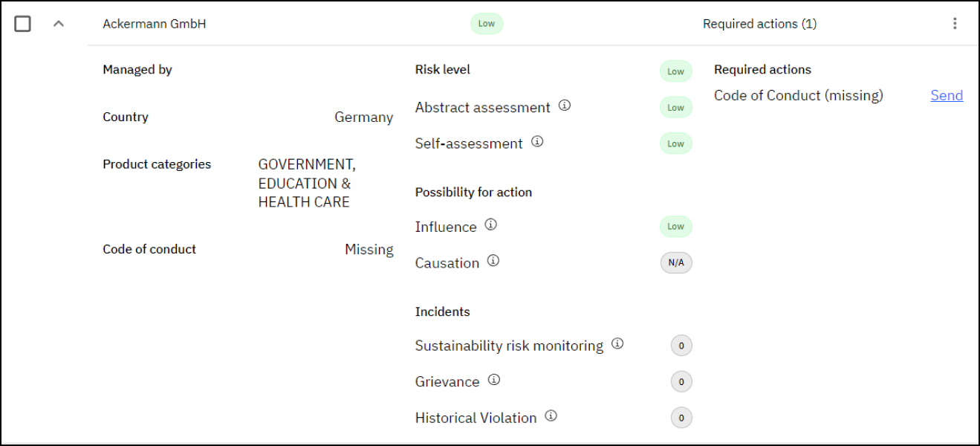Click the Low badge in row header
Image resolution: width=980 pixels, height=446 pixels.
tap(487, 24)
